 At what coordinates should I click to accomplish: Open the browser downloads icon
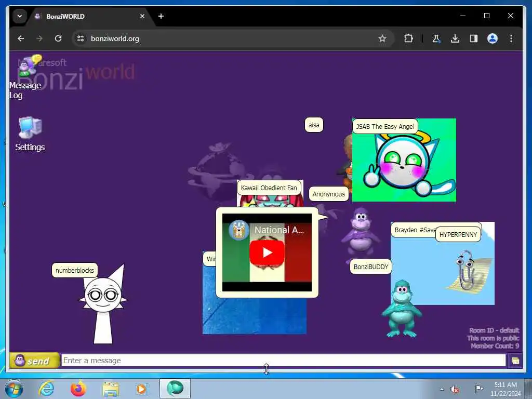455,38
